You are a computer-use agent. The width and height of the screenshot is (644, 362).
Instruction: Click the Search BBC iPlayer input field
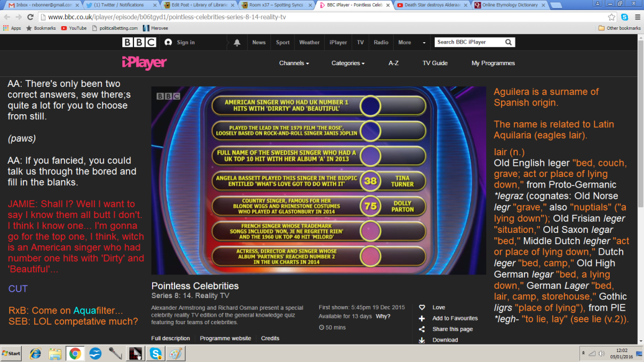tap(468, 42)
